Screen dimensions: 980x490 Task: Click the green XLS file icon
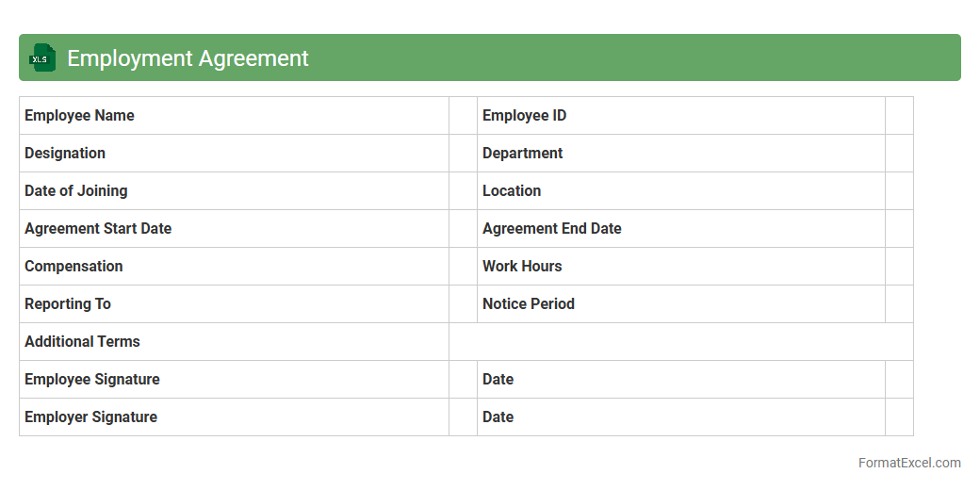click(42, 57)
